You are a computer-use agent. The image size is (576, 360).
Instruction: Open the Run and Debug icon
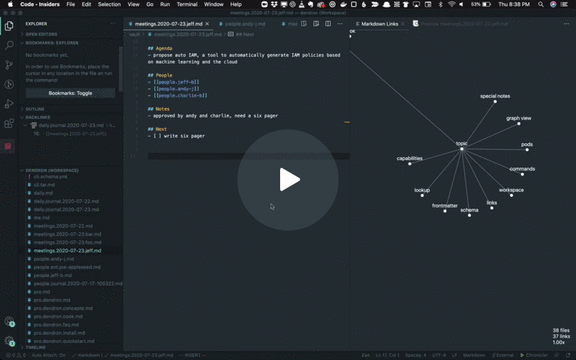click(x=9, y=103)
